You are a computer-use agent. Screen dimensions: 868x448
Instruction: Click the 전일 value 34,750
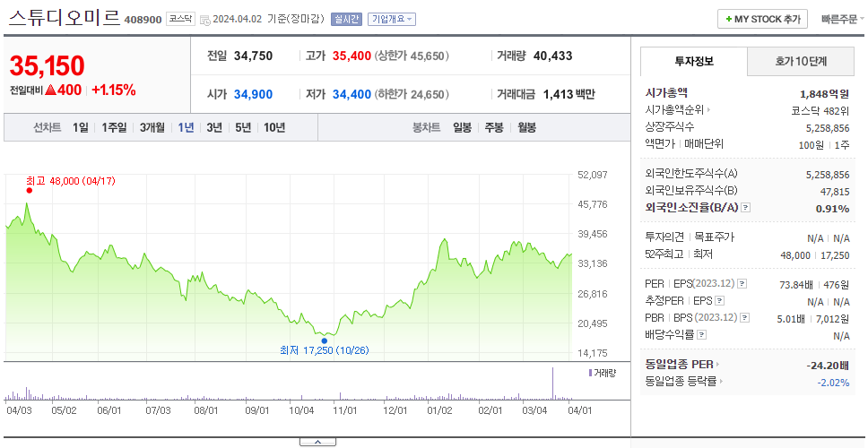[x=253, y=56]
